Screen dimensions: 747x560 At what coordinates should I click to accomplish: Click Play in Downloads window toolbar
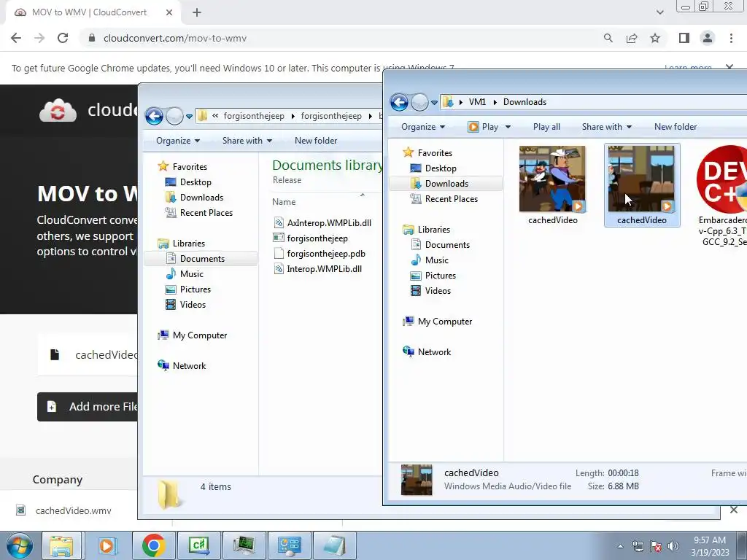pyautogui.click(x=484, y=127)
